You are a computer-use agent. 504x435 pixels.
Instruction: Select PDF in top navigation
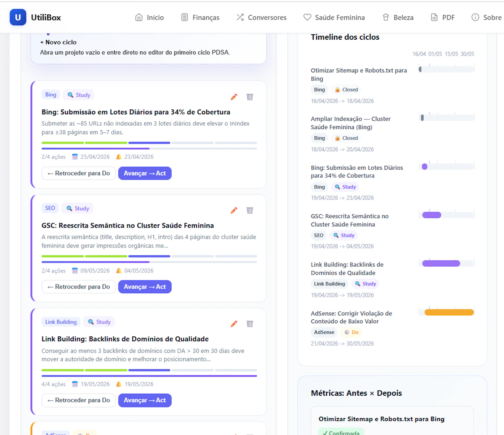(443, 17)
